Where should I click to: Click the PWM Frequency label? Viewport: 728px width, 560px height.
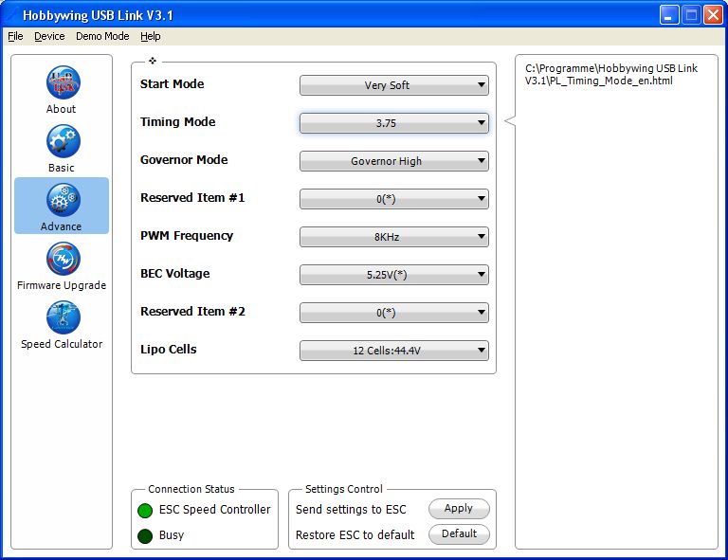187,236
